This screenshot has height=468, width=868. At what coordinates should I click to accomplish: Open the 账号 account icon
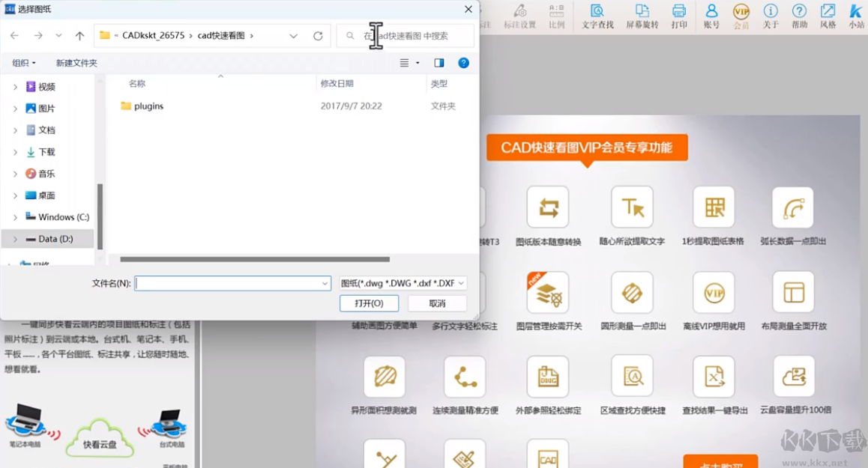pos(711,16)
